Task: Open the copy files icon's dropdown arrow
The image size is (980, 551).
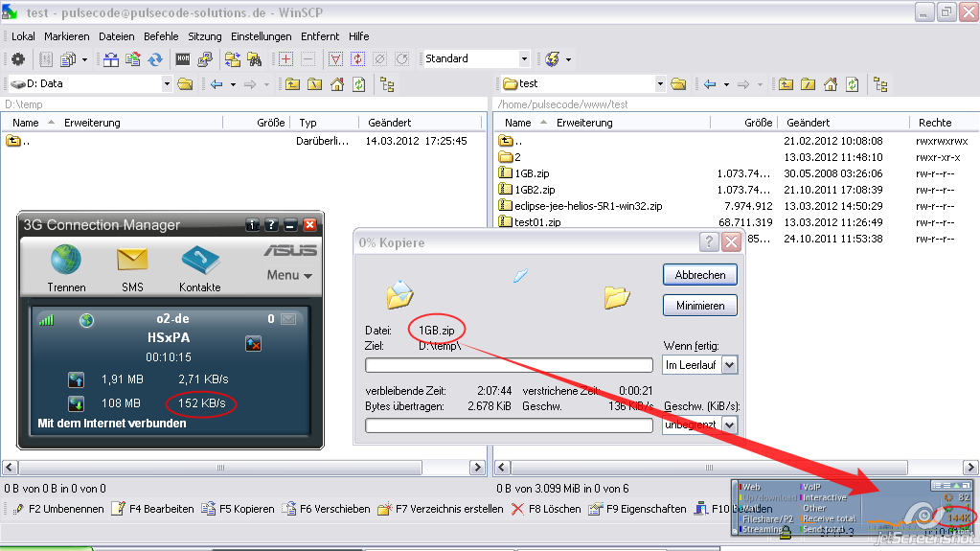Action: coord(84,59)
